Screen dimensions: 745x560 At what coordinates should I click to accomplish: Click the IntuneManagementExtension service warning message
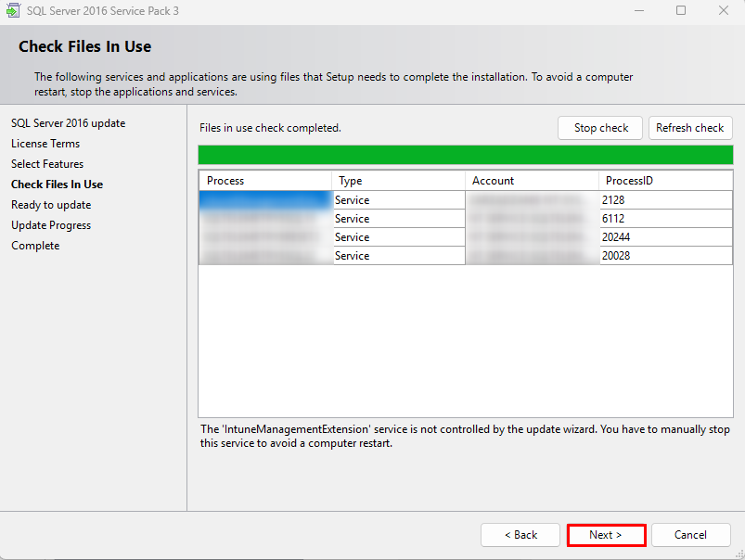coord(465,437)
